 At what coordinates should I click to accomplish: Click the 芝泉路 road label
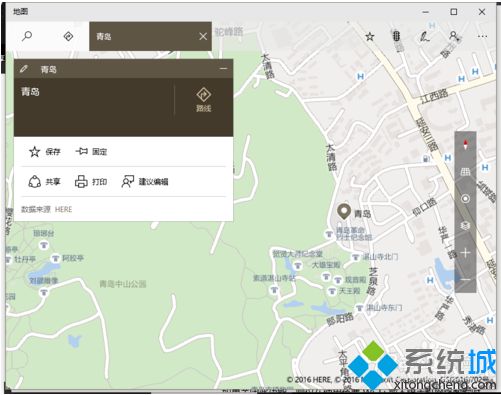[x=373, y=281]
